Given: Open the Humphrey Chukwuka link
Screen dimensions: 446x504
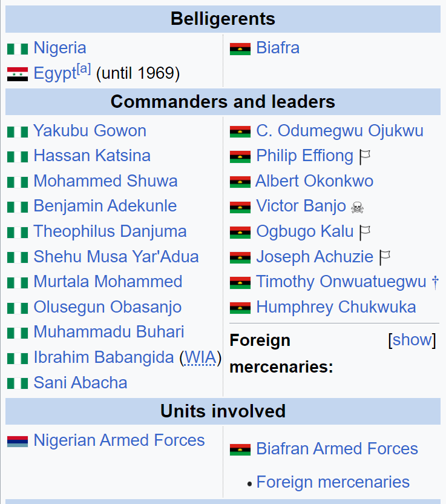Looking at the screenshot, I should point(336,307).
